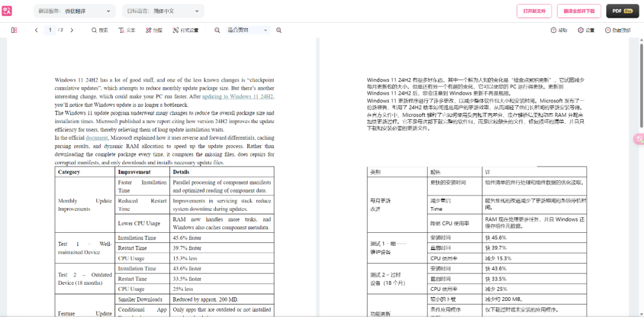Open the 搜索 search tool

point(100,30)
